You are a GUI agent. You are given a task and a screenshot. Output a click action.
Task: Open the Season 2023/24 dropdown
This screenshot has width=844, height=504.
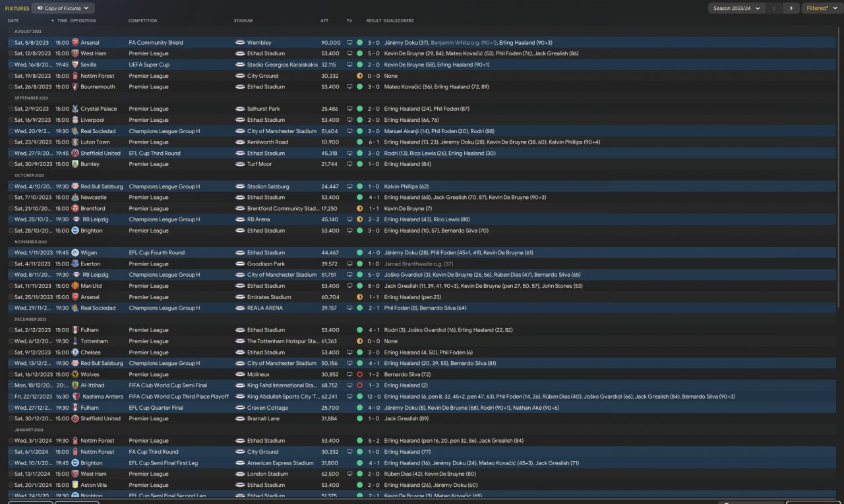(x=736, y=9)
